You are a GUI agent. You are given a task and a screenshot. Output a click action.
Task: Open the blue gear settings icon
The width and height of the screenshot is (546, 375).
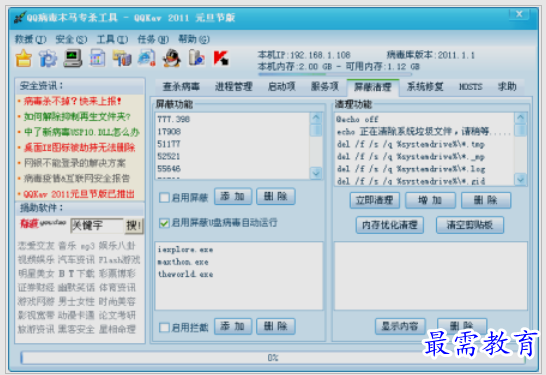point(48,58)
